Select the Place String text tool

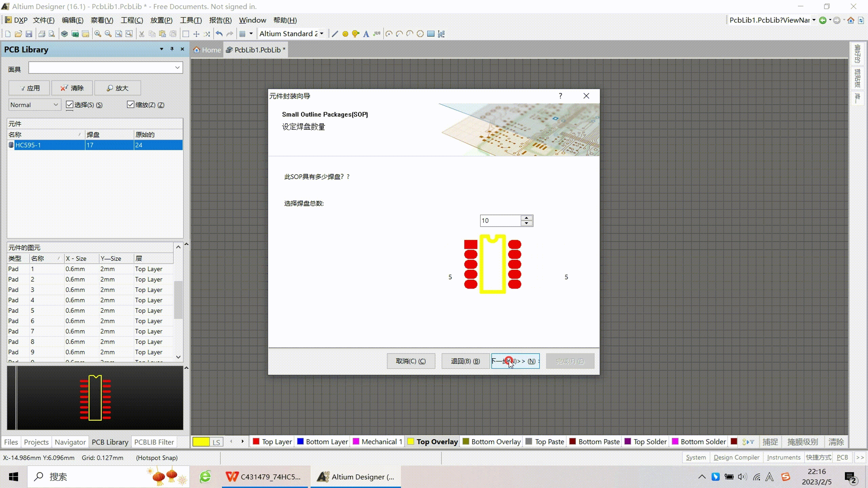pos(366,34)
